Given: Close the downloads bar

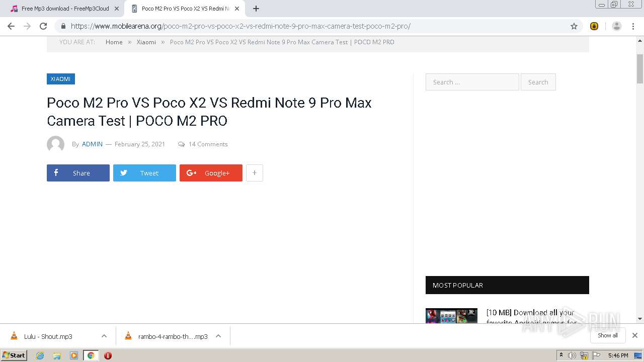Looking at the screenshot, I should pyautogui.click(x=635, y=335).
